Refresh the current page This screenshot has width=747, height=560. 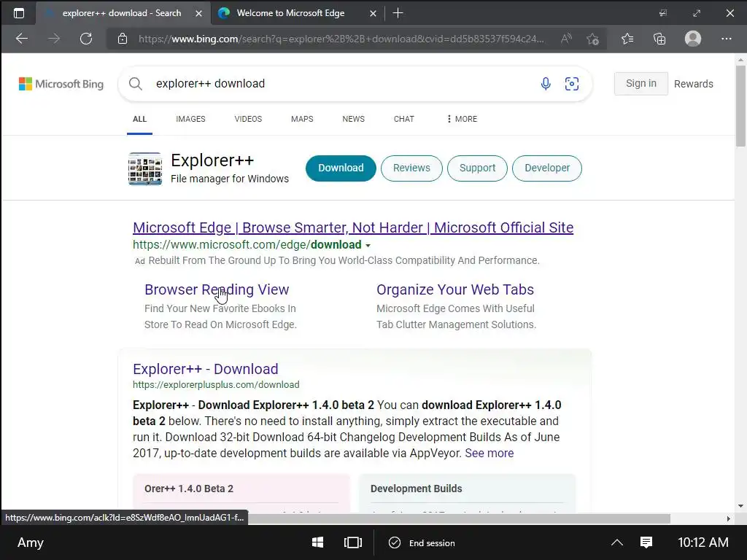click(86, 39)
